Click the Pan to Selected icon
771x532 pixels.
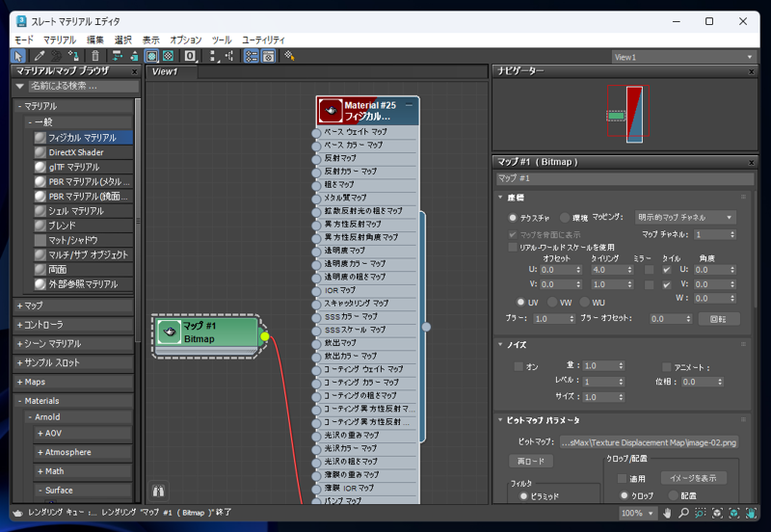(751, 513)
